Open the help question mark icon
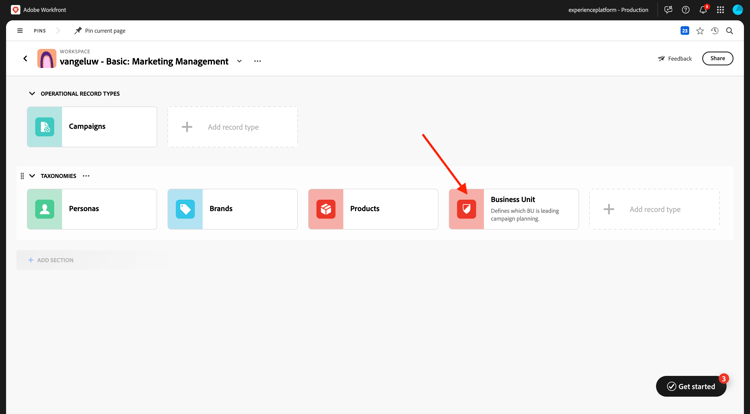Viewport: 750px width, 414px height. click(685, 10)
